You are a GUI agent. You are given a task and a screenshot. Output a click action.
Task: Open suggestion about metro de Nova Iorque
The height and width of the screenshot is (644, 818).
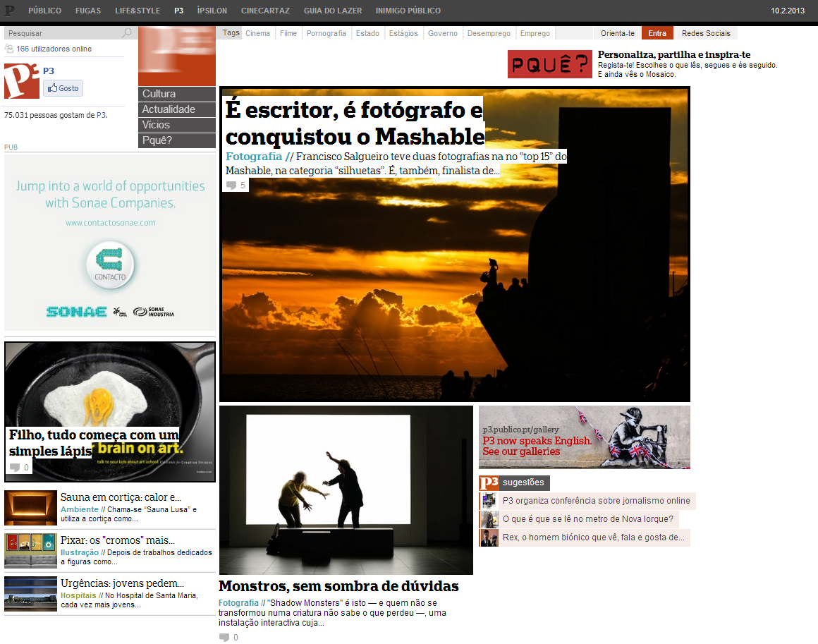(587, 520)
